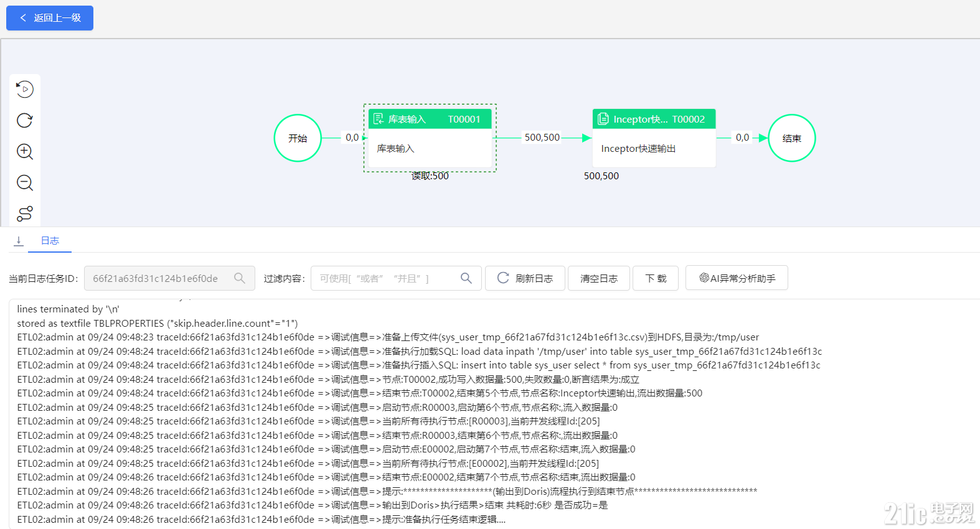Open the AI异常分析助手
The image size is (980, 529).
737,278
